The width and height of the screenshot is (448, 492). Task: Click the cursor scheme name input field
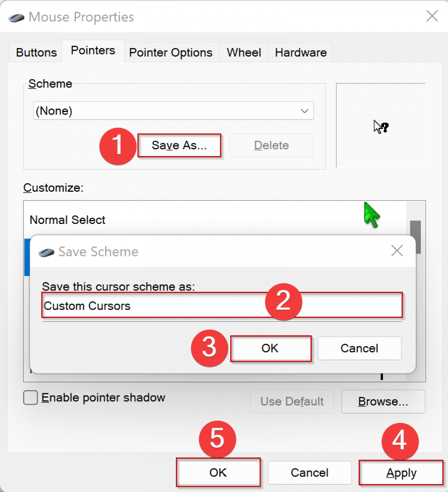coord(222,306)
